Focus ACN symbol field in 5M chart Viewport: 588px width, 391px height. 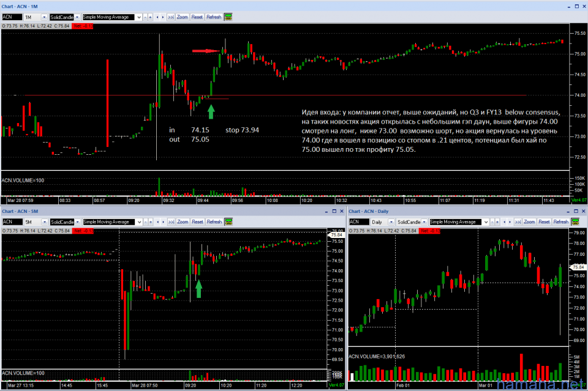(x=12, y=222)
